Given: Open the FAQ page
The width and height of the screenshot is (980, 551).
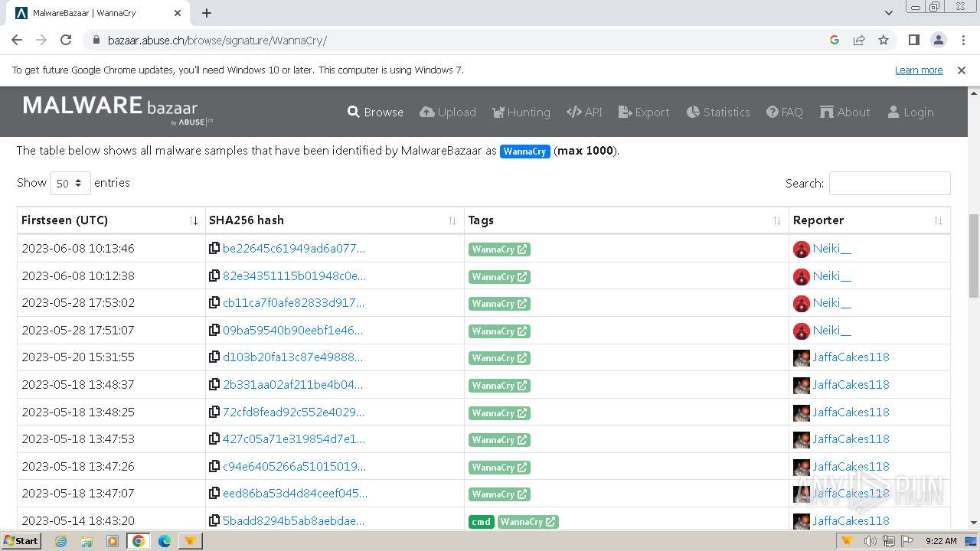Looking at the screenshot, I should point(785,112).
